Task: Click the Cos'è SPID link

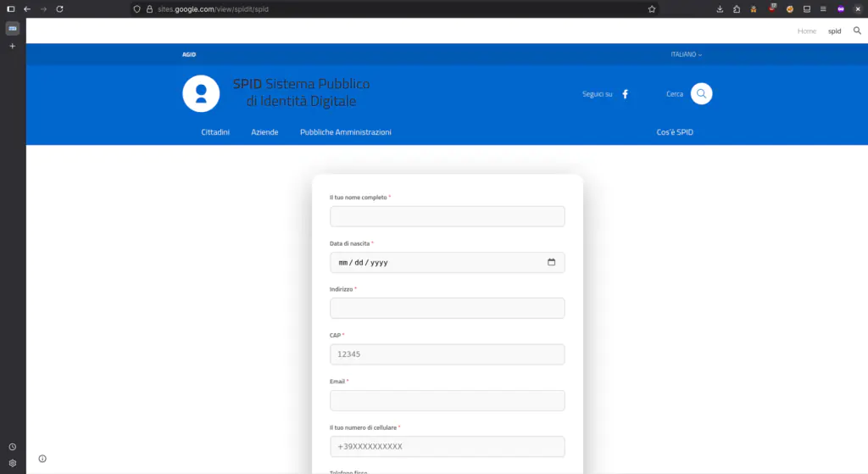Action: [681, 132]
